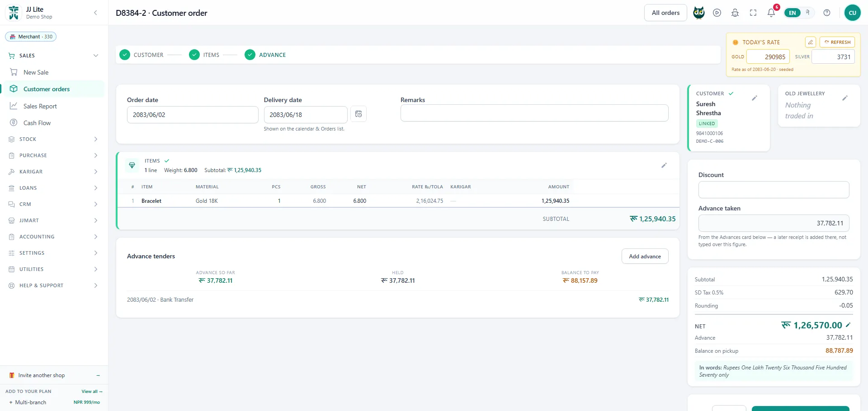Expand the Stock sidebar section
The height and width of the screenshot is (411, 868).
[x=54, y=139]
